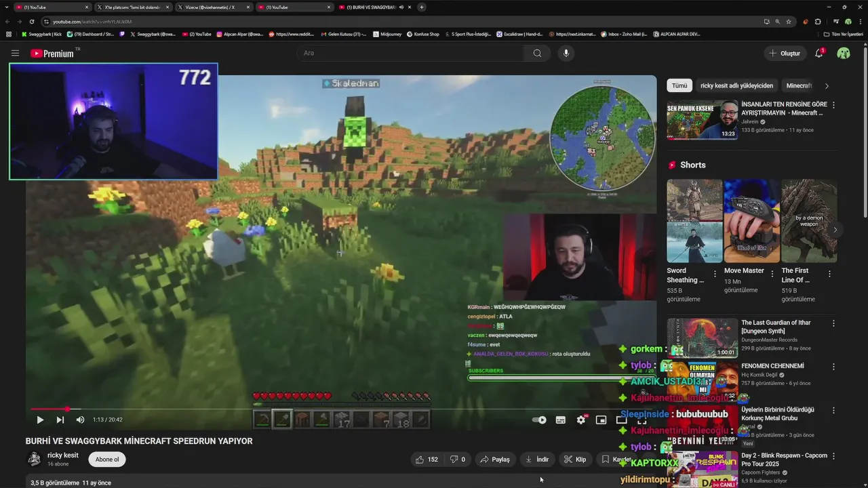
Task: Click the Klip clip button
Action: (x=575, y=460)
